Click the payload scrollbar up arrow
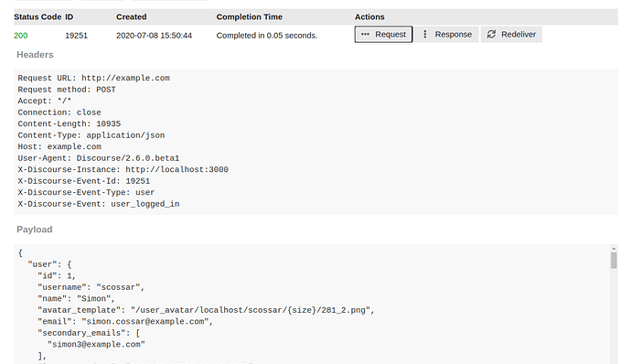The width and height of the screenshot is (631, 364). click(614, 249)
